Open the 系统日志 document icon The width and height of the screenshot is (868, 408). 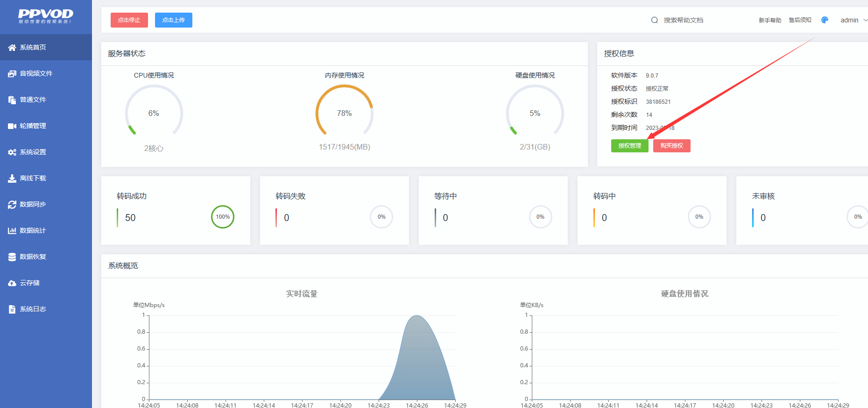(x=12, y=309)
